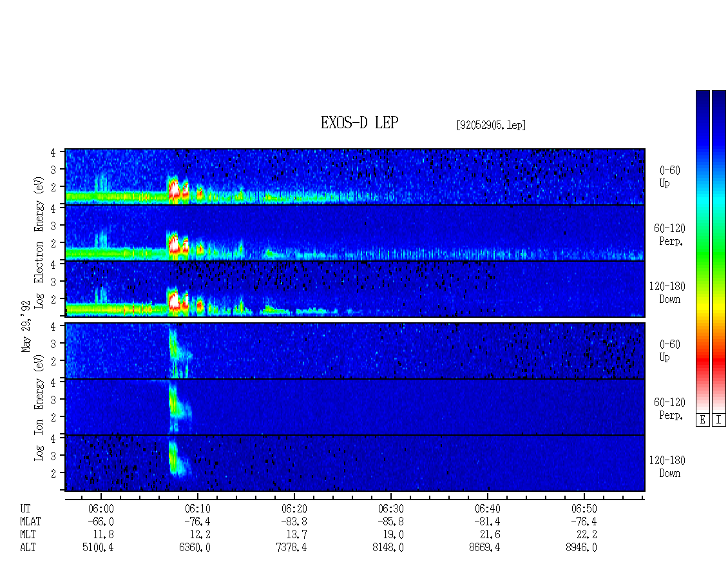Click the ALT value "8946.0"

[581, 548]
